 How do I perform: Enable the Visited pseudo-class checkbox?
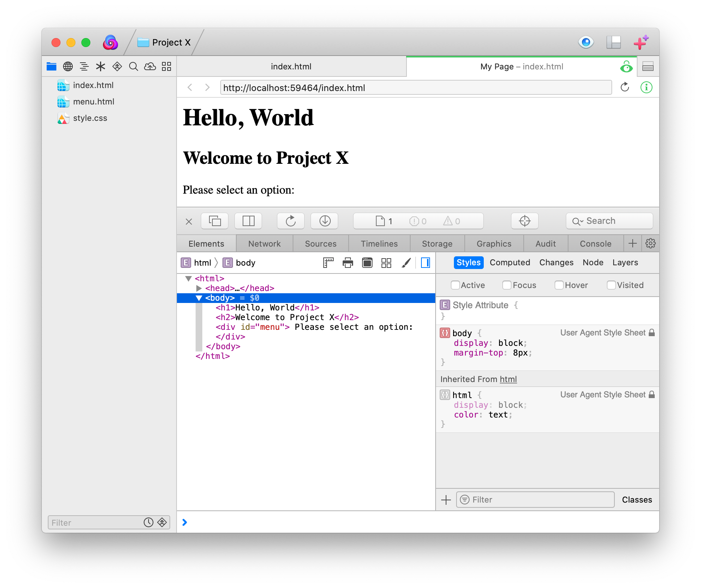tap(611, 285)
